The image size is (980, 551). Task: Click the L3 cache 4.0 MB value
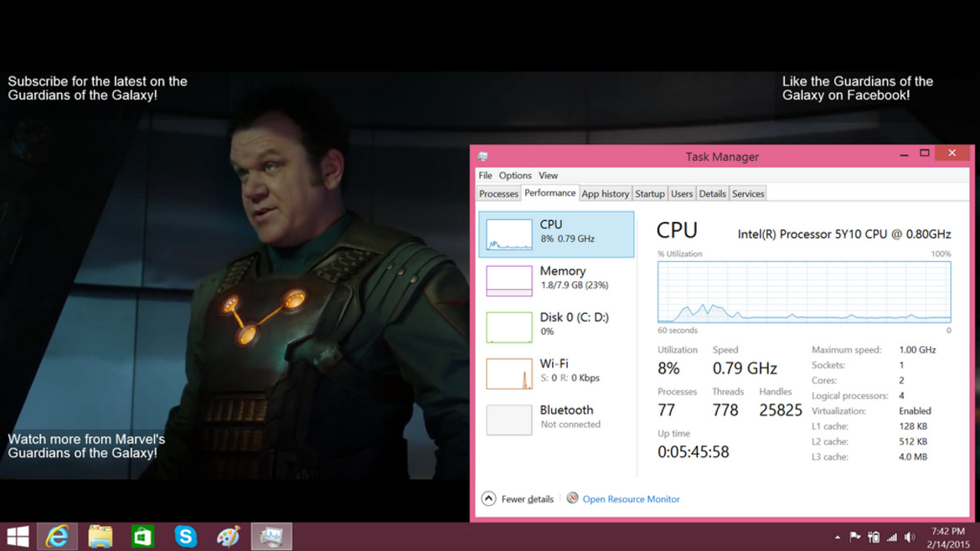click(x=913, y=456)
